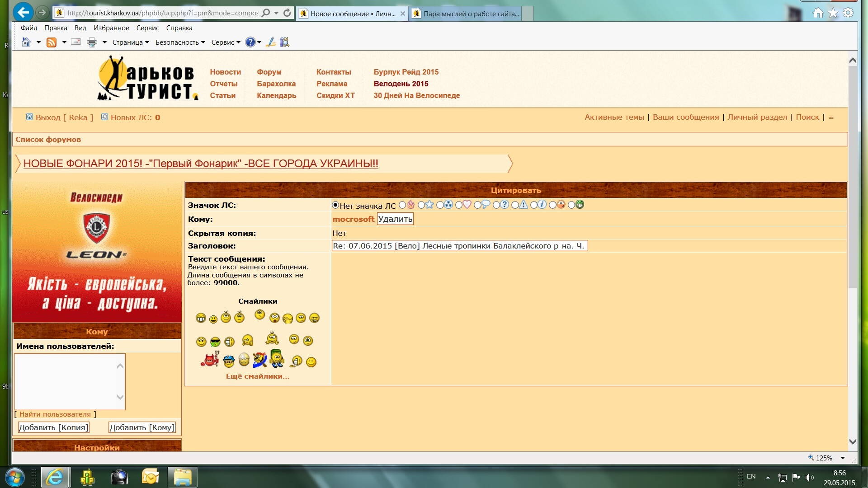The width and height of the screenshot is (868, 488).
Task: Insert the devil smiley with pitchfork
Action: click(210, 360)
